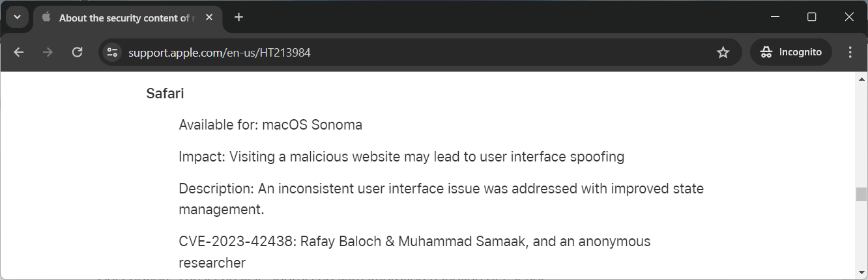
Task: Click the vertical scrollbar thumb
Action: 861,194
